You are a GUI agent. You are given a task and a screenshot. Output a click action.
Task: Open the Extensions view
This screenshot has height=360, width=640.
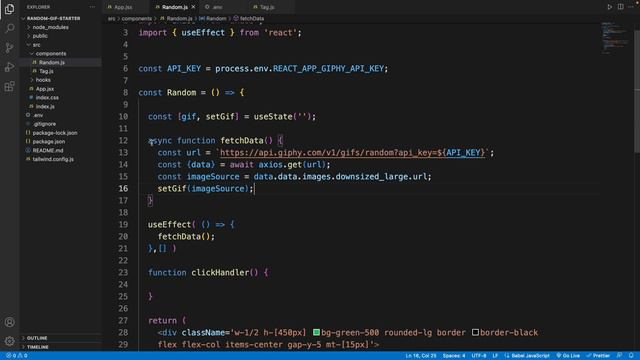click(x=9, y=86)
